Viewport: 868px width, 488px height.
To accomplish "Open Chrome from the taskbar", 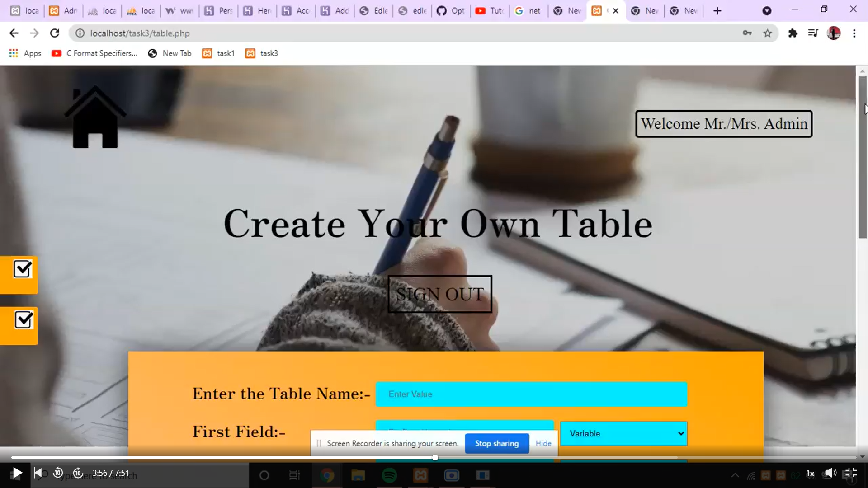I will [327, 475].
